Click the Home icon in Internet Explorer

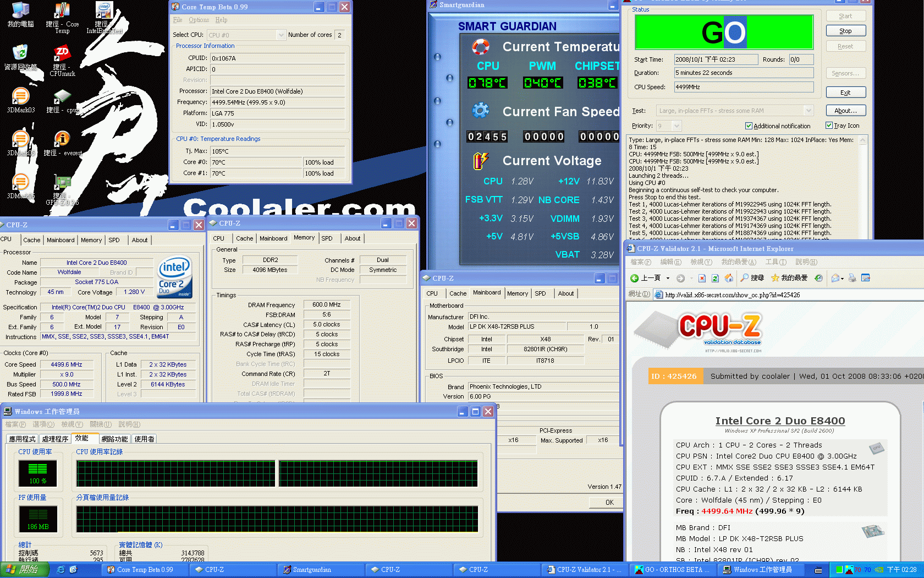pyautogui.click(x=729, y=278)
